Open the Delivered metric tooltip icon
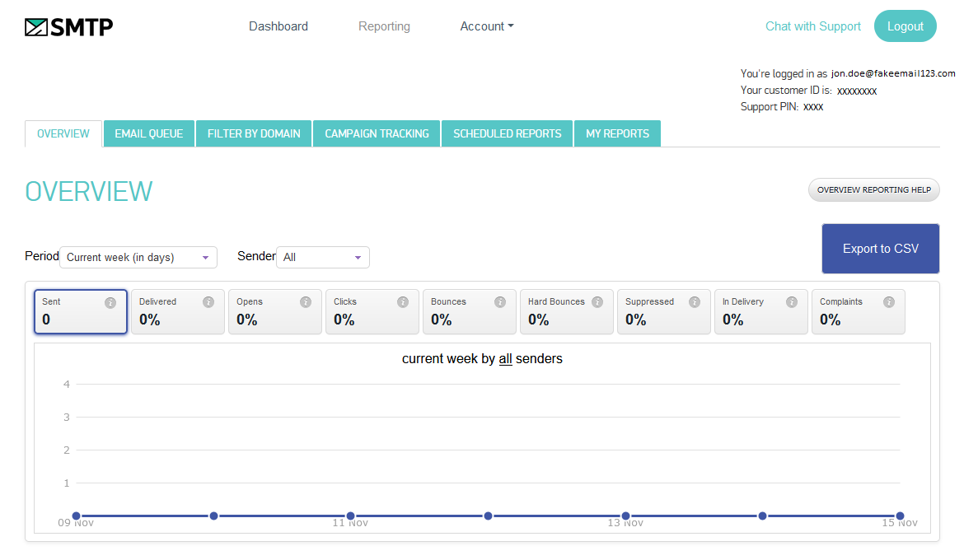This screenshot has height=560, width=964. pos(207,301)
